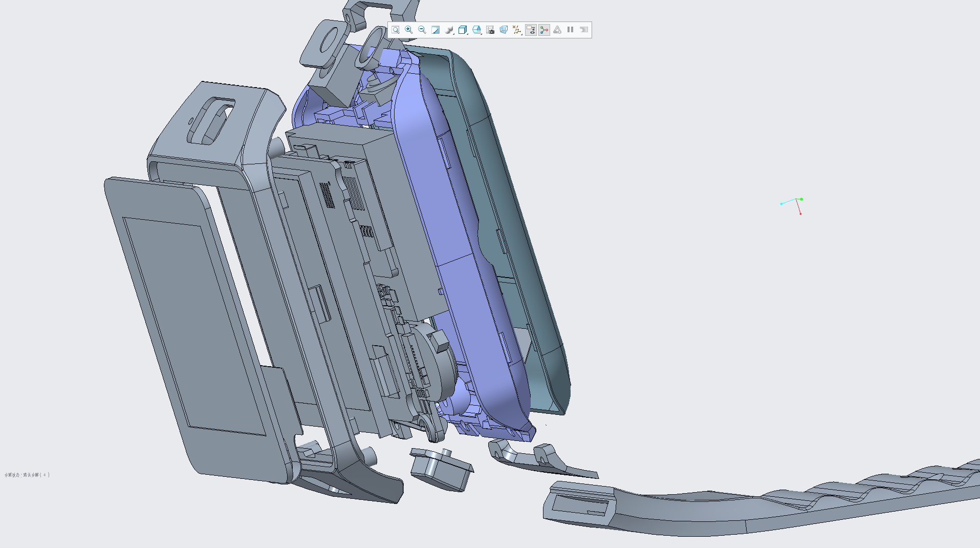Image resolution: width=980 pixels, height=548 pixels.
Task: Toggle the Spin Center icon
Action: [544, 30]
